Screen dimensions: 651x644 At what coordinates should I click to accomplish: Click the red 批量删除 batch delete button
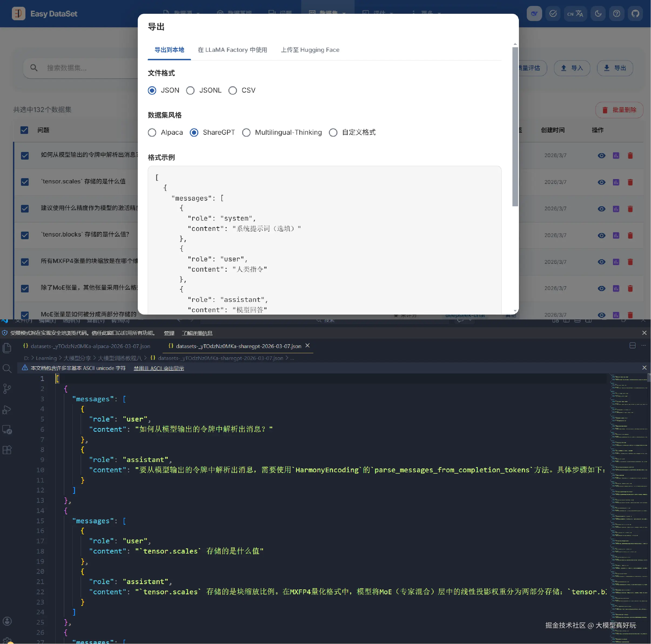click(619, 110)
